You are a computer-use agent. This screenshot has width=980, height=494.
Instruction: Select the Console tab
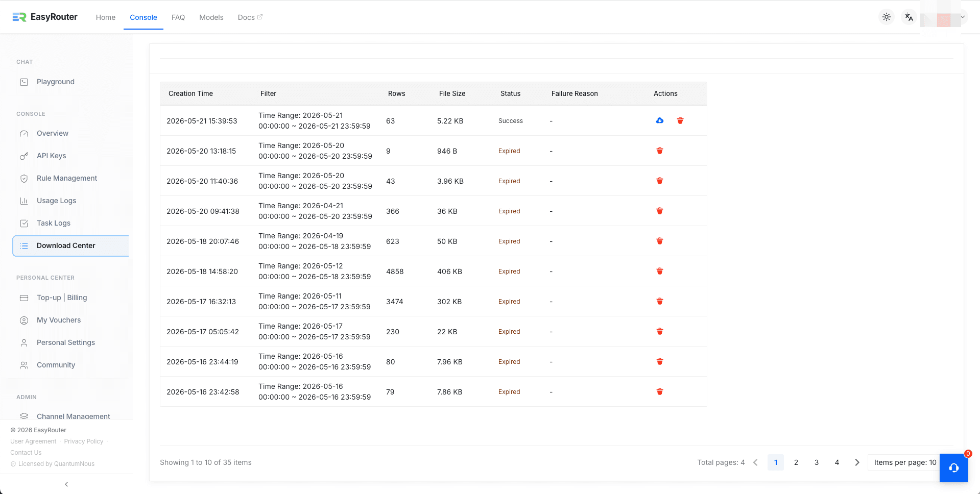click(x=144, y=17)
